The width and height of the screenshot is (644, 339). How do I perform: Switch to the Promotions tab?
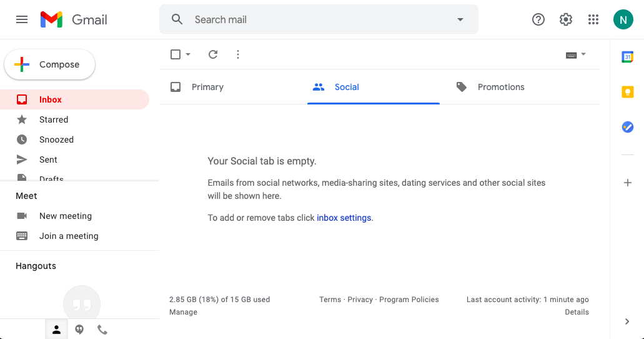tap(500, 87)
